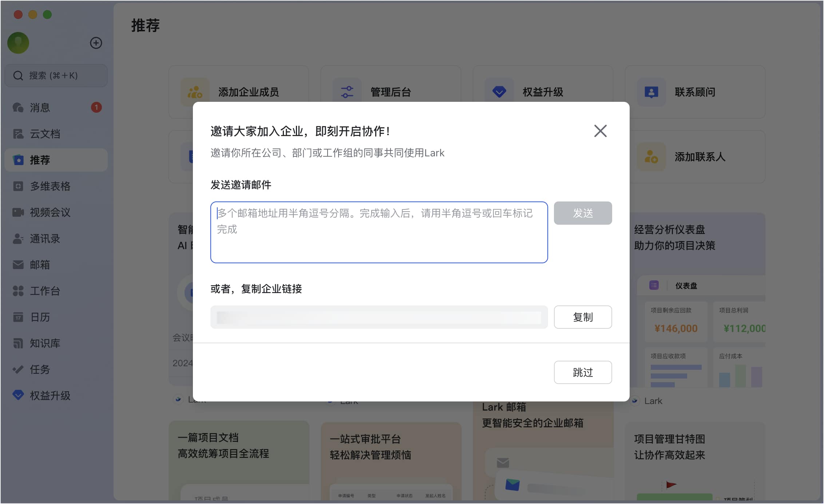Viewport: 824px width, 504px height.
Task: Open Wiki knowledge base (知识库) item
Action: pyautogui.click(x=44, y=343)
